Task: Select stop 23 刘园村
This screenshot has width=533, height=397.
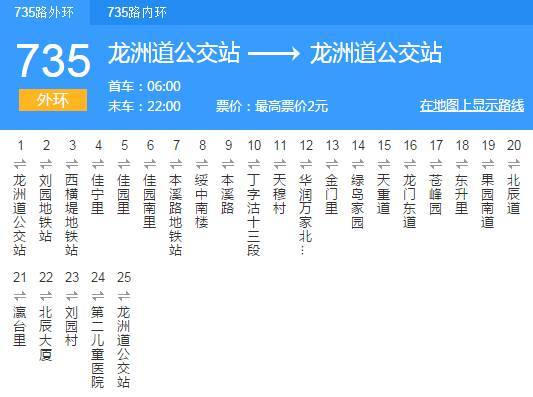Action: coord(72,326)
